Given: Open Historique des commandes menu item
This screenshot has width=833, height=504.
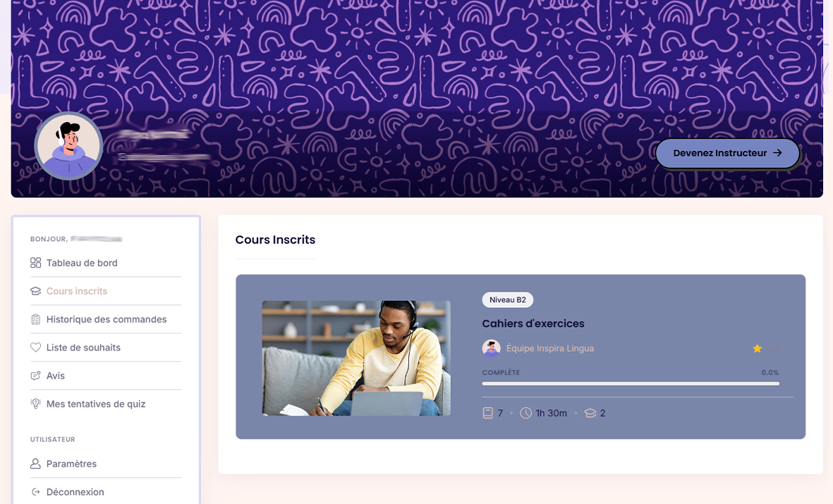Looking at the screenshot, I should (106, 319).
